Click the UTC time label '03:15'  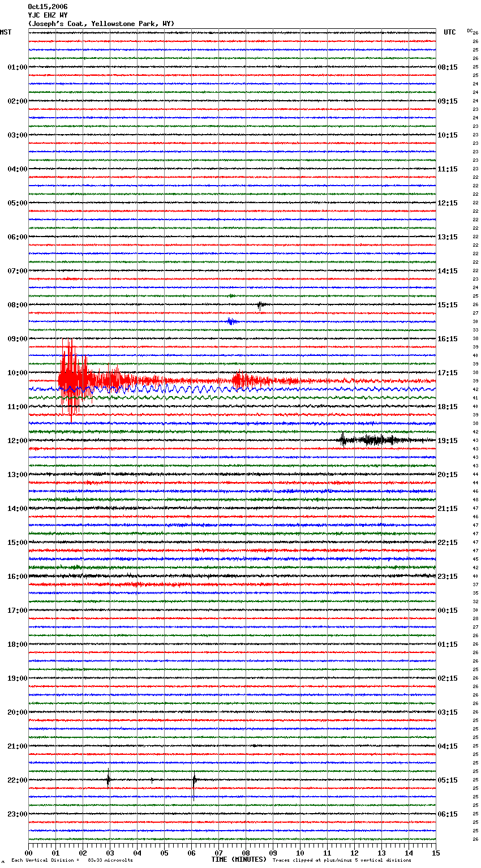[x=448, y=712]
